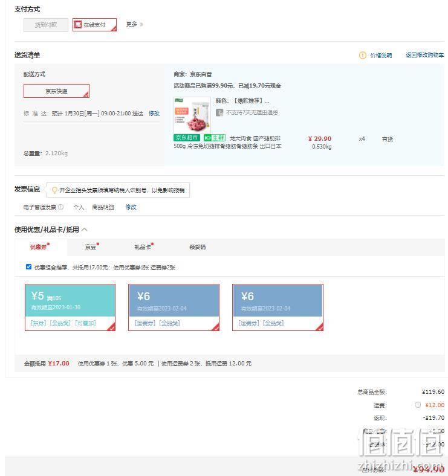This screenshot has height=476, width=448.
Task: Toggle ¥6 运费券 coupon in the middle
Action: point(174,307)
